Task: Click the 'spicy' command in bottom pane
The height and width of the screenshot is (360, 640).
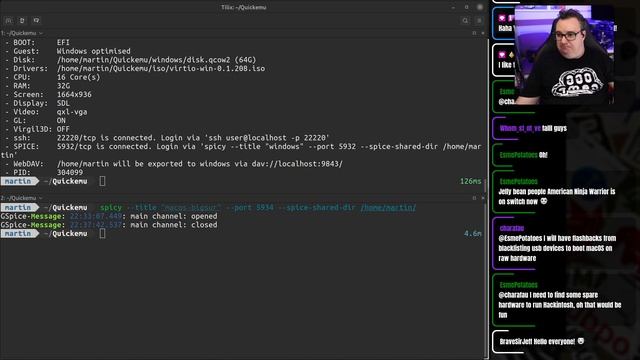Action: [111, 207]
